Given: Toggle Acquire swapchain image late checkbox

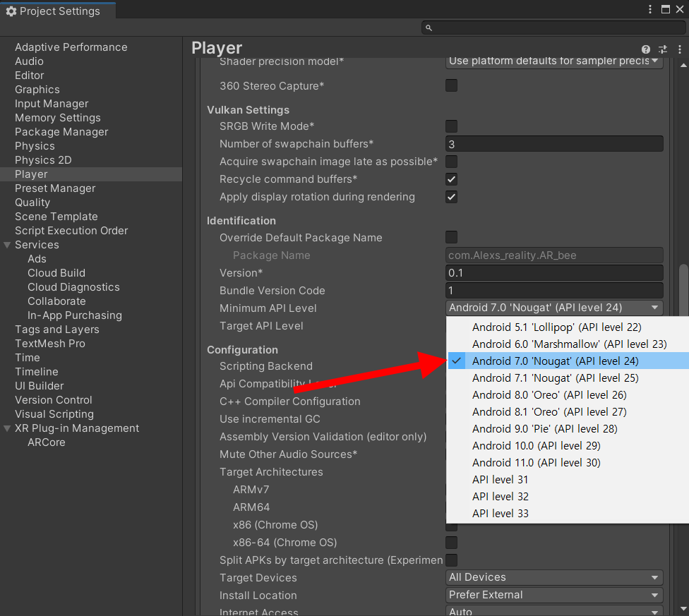Looking at the screenshot, I should [451, 162].
